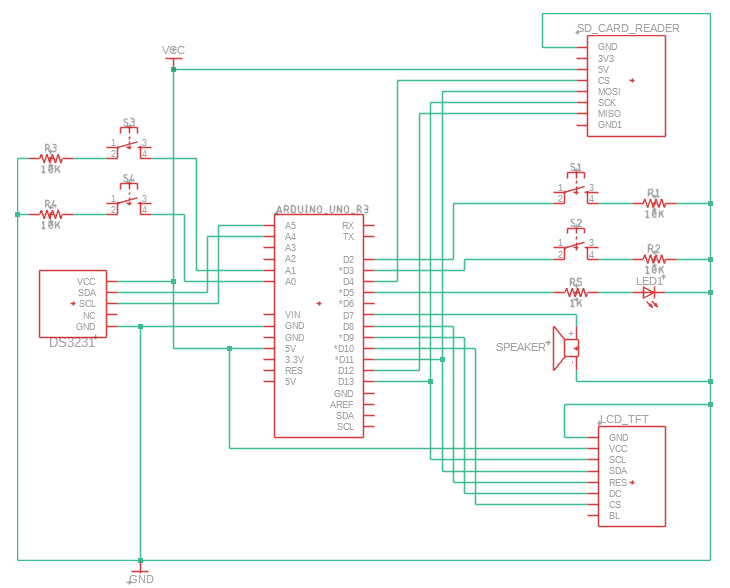The image size is (730, 588).
Task: Click pushbutton switch S4
Action: point(129,199)
